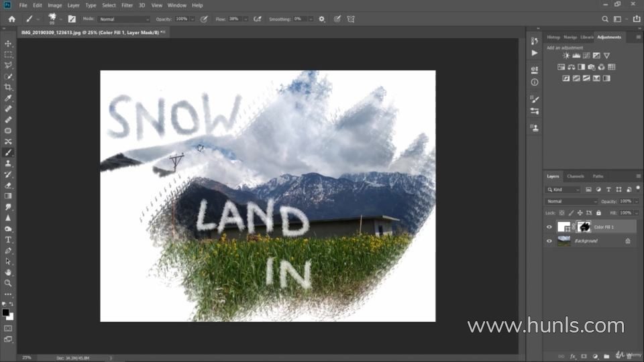Image resolution: width=644 pixels, height=362 pixels.
Task: Select the Lasso tool
Action: (8, 65)
